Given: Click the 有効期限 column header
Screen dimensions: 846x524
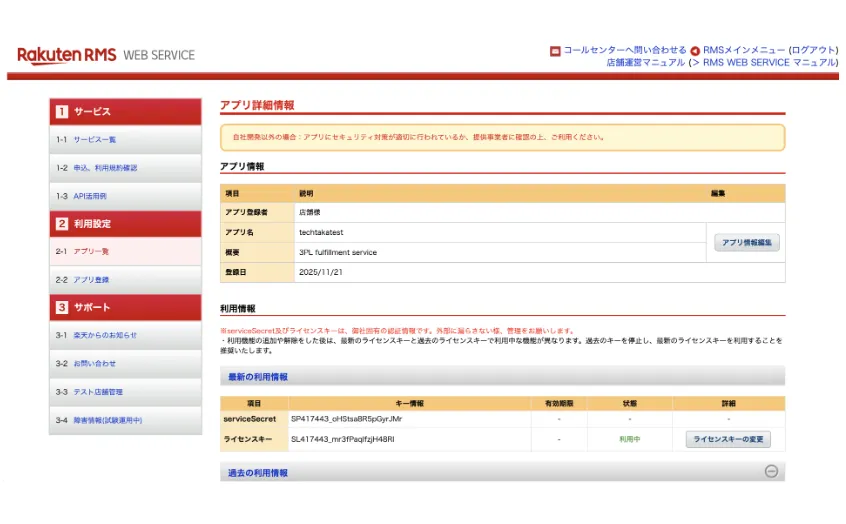Looking at the screenshot, I should tap(559, 403).
